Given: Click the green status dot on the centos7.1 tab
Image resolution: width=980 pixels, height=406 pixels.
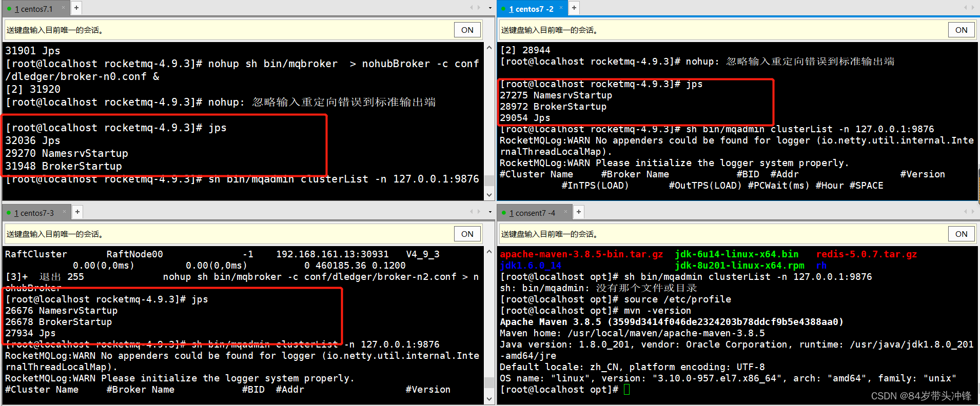Looking at the screenshot, I should [x=9, y=9].
